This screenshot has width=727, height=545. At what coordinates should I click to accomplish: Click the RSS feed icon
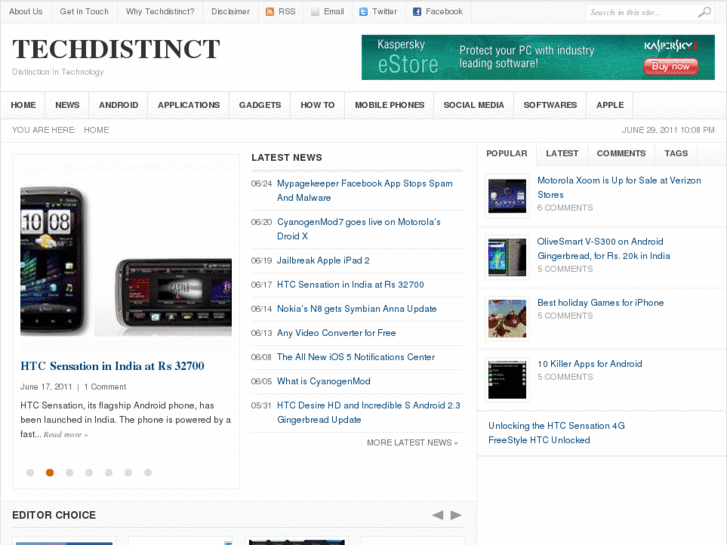tap(269, 12)
